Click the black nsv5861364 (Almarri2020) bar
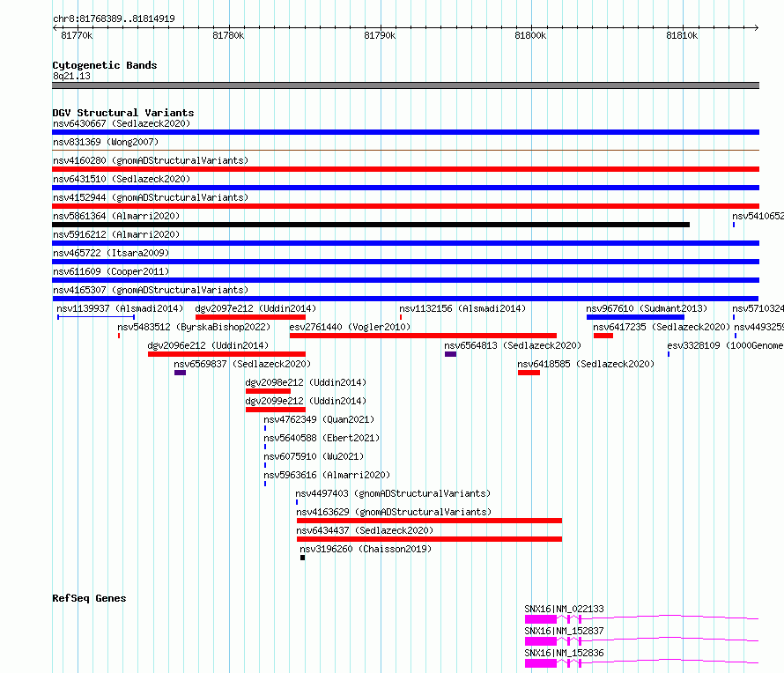The height and width of the screenshot is (673, 784). point(371,225)
